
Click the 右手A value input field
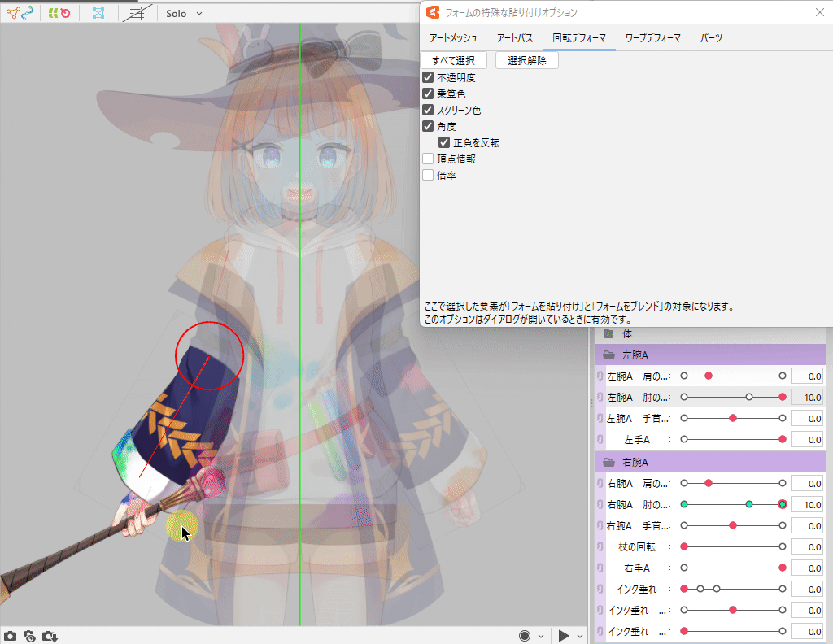807,568
